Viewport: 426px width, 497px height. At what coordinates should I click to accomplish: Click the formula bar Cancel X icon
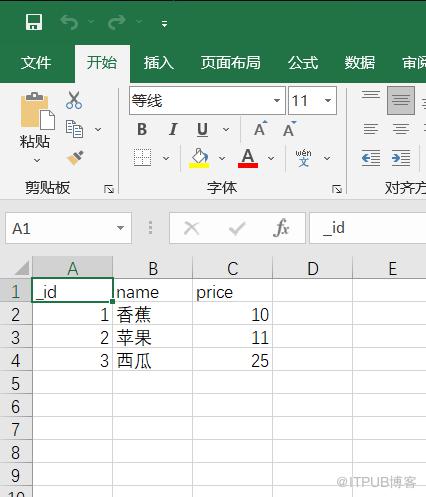click(192, 229)
